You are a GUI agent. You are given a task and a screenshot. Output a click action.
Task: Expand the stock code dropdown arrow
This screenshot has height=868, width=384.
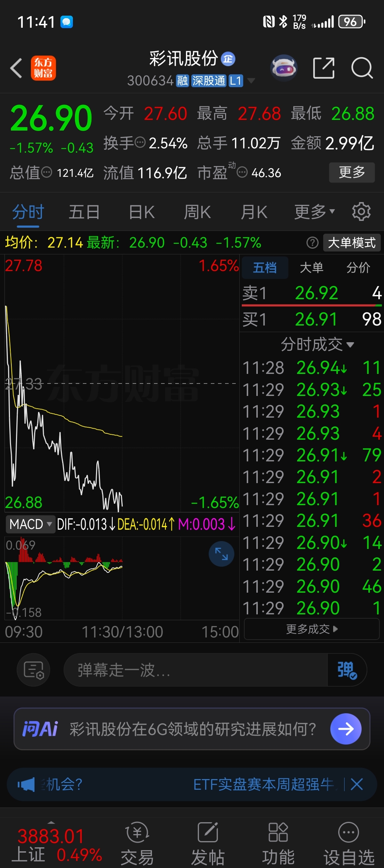pyautogui.click(x=251, y=81)
